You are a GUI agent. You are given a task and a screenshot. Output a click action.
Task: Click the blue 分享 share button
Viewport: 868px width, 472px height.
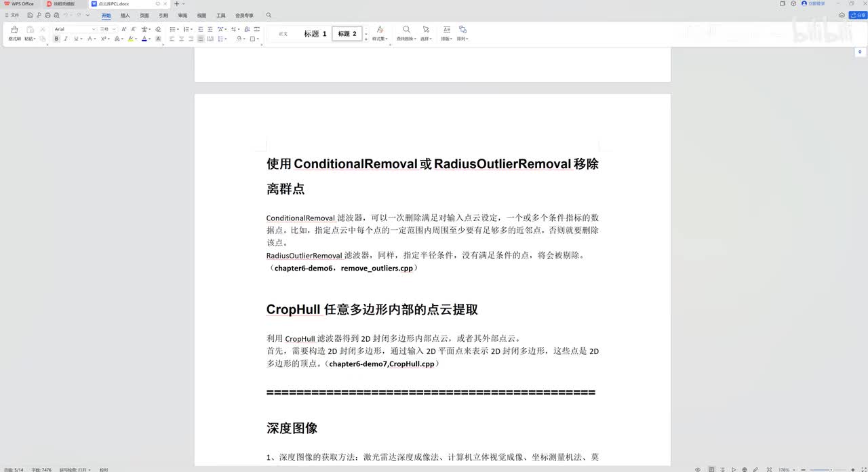coord(858,15)
